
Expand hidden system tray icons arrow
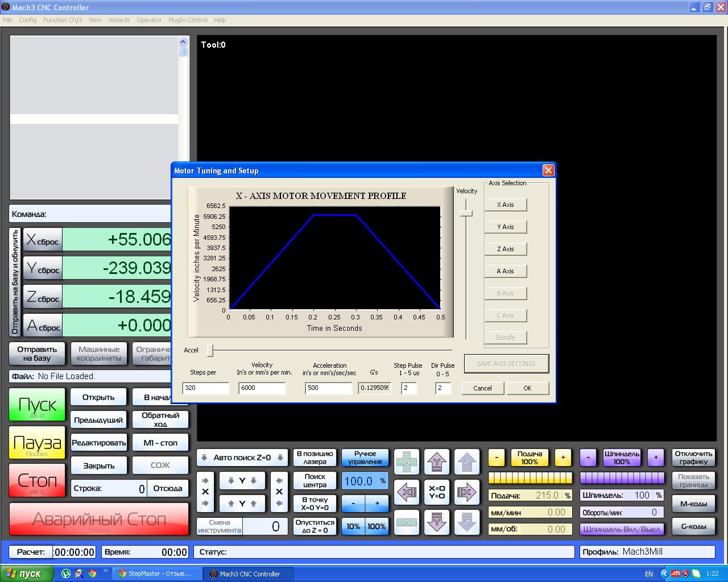[x=664, y=574]
